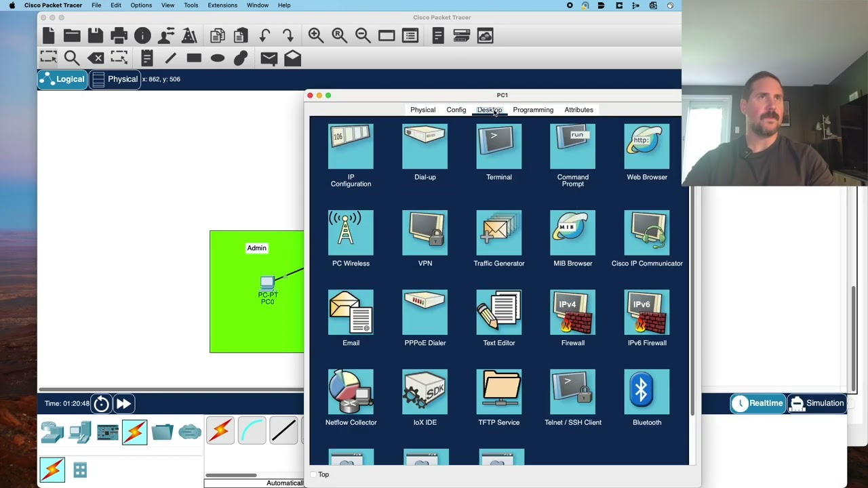Click the New file toolbar icon
This screenshot has height=488, width=868.
click(x=48, y=35)
